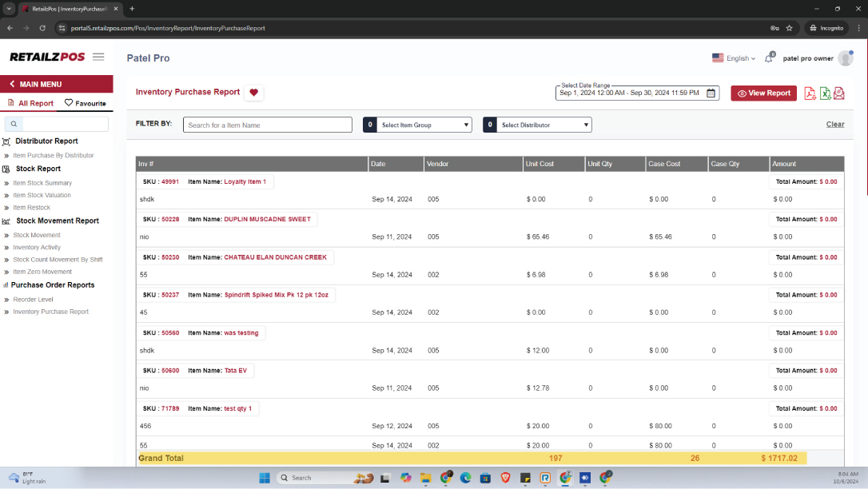
Task: Go back via the Main Menu button
Action: pyautogui.click(x=40, y=84)
